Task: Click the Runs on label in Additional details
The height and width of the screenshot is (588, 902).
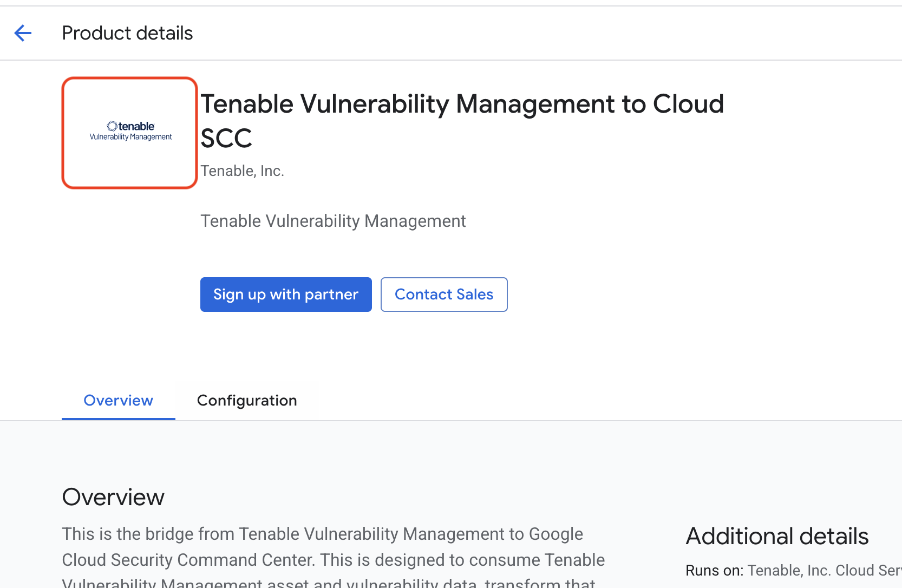Action: [x=714, y=571]
